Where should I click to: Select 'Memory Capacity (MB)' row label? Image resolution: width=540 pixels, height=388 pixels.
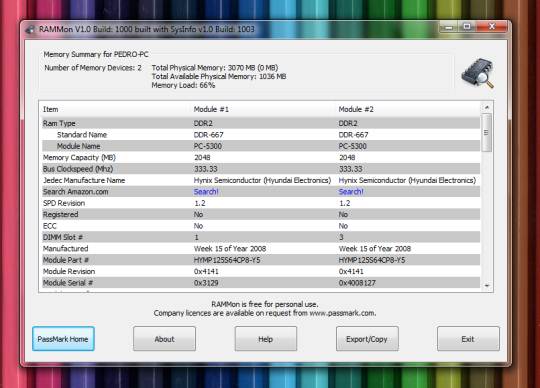(x=79, y=157)
